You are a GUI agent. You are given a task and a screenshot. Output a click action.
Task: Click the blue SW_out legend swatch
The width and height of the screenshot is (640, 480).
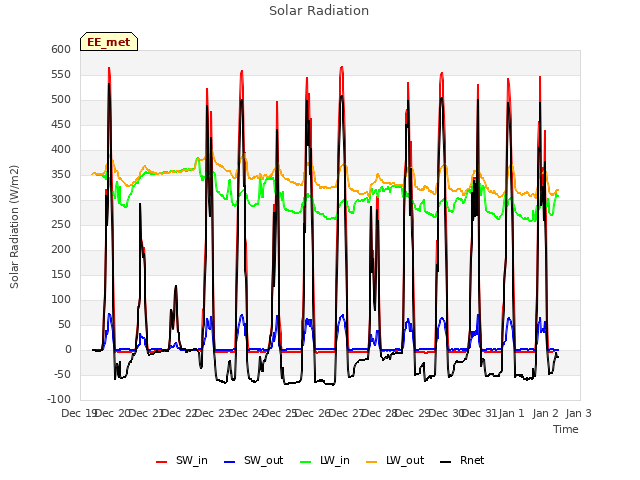pyautogui.click(x=230, y=462)
